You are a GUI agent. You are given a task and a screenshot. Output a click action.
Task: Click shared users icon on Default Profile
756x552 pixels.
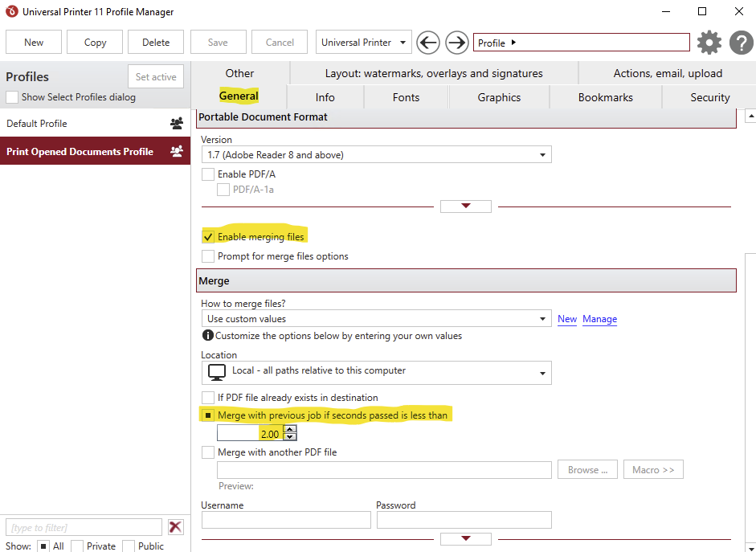tap(177, 124)
